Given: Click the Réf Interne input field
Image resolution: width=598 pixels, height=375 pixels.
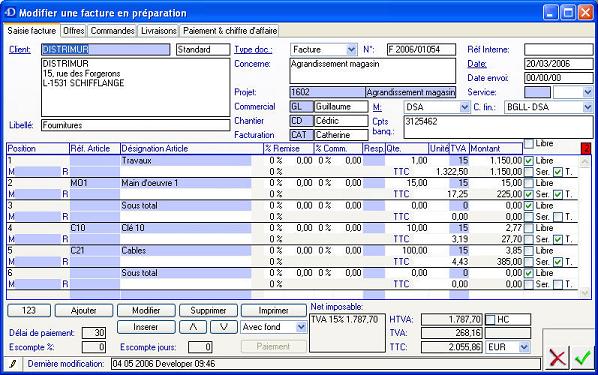Looking at the screenshot, I should (x=558, y=50).
